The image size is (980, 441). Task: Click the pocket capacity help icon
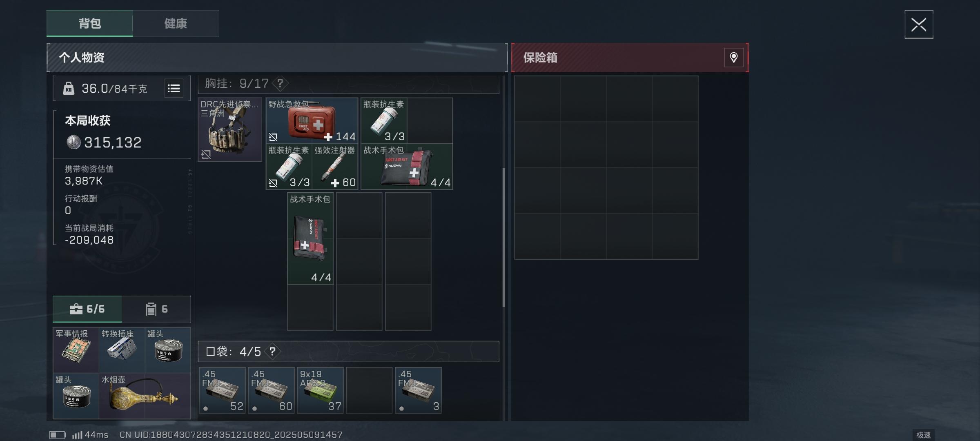pyautogui.click(x=272, y=352)
